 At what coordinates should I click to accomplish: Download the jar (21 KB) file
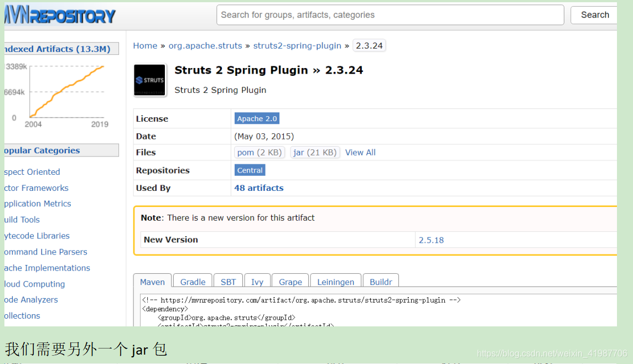click(315, 153)
